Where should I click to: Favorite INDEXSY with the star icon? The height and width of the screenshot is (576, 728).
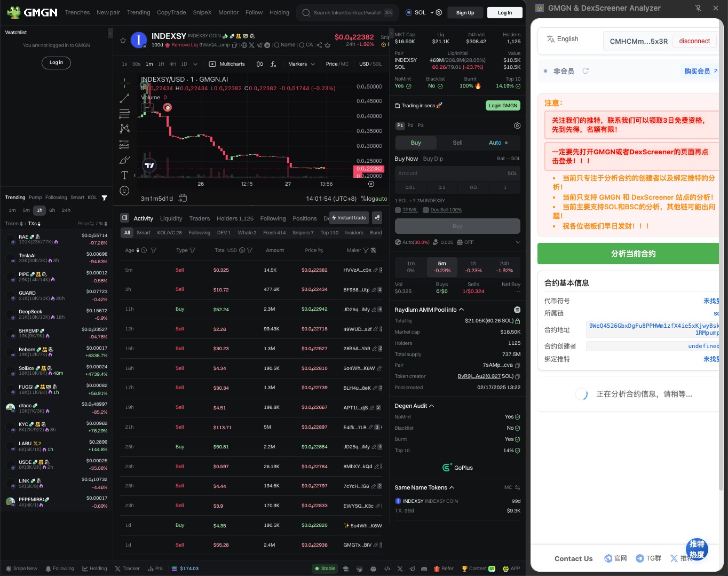pyautogui.click(x=123, y=41)
